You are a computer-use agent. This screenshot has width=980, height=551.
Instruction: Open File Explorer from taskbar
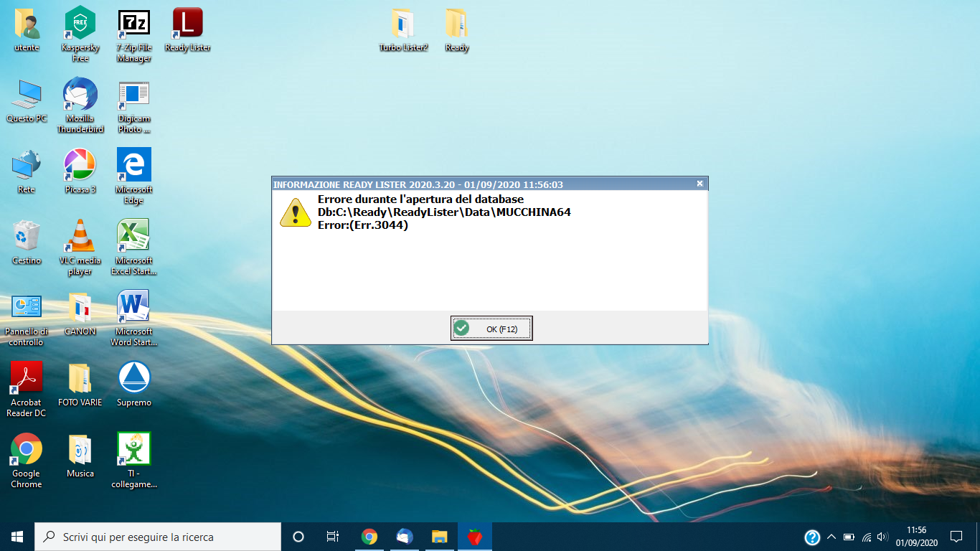[440, 537]
